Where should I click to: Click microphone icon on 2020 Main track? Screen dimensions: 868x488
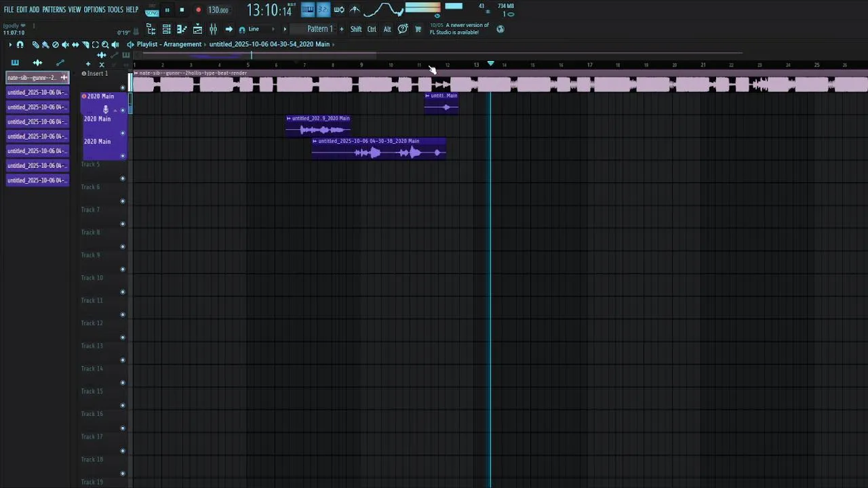coord(105,109)
